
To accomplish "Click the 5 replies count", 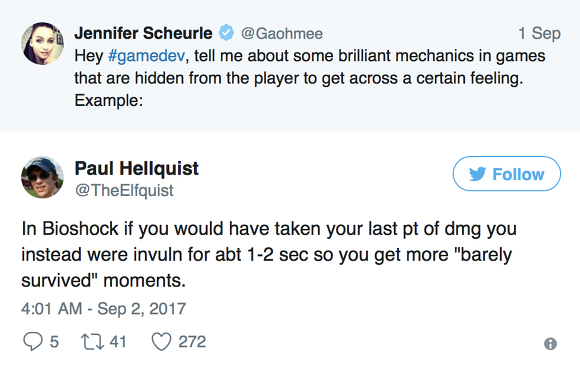I will (x=54, y=342).
